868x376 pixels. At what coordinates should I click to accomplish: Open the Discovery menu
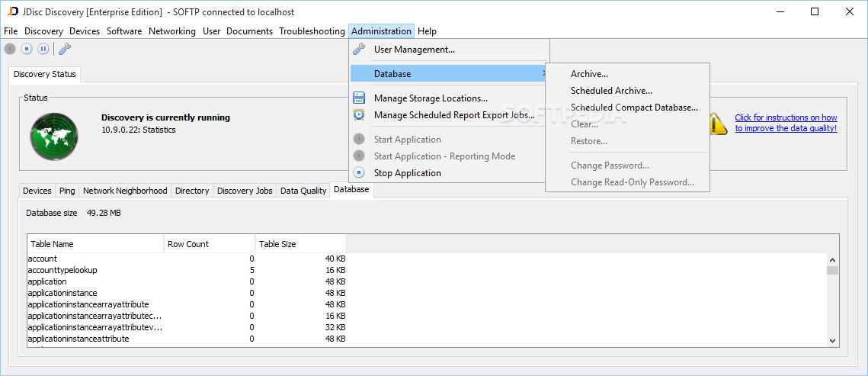(43, 31)
